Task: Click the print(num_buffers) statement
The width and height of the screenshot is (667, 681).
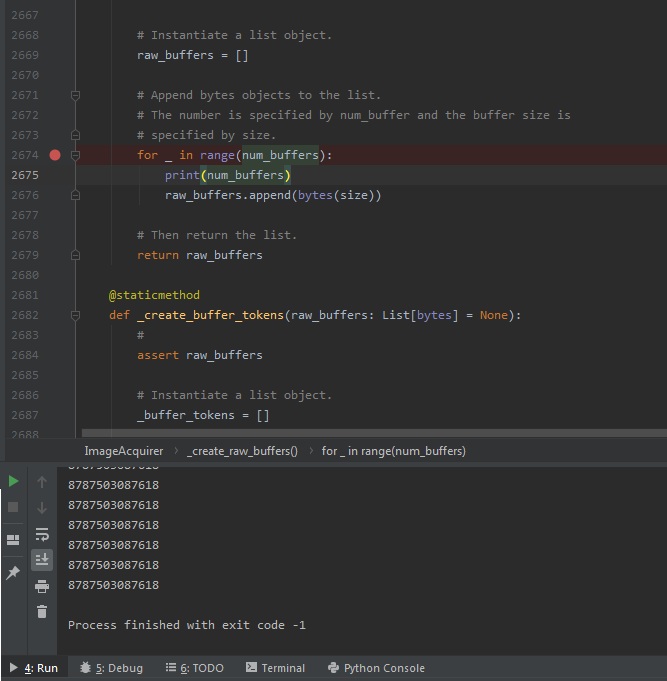Action: click(x=228, y=175)
